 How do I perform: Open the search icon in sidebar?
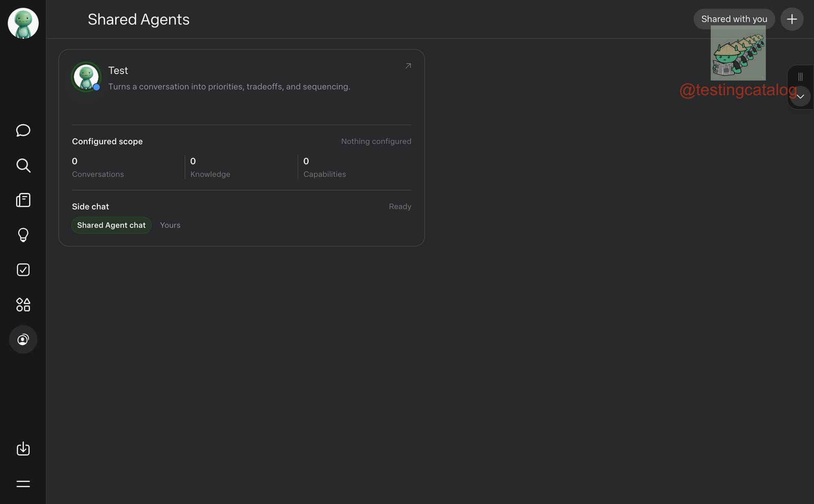23,166
